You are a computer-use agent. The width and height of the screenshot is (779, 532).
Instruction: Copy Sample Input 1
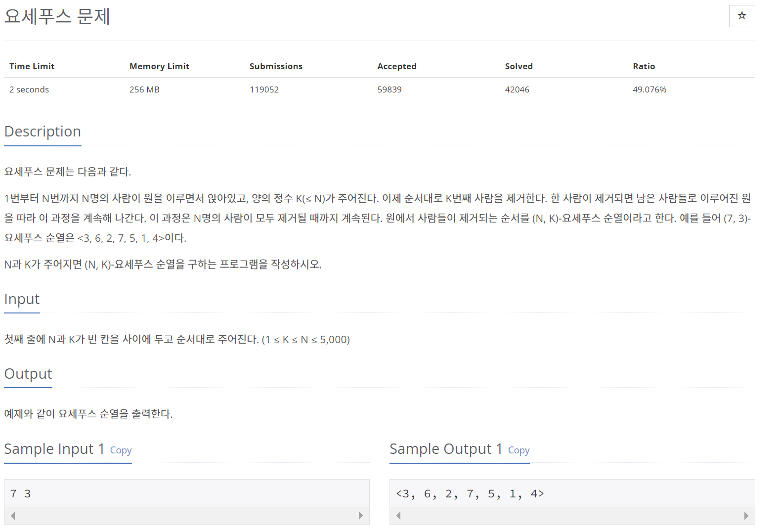(x=121, y=450)
